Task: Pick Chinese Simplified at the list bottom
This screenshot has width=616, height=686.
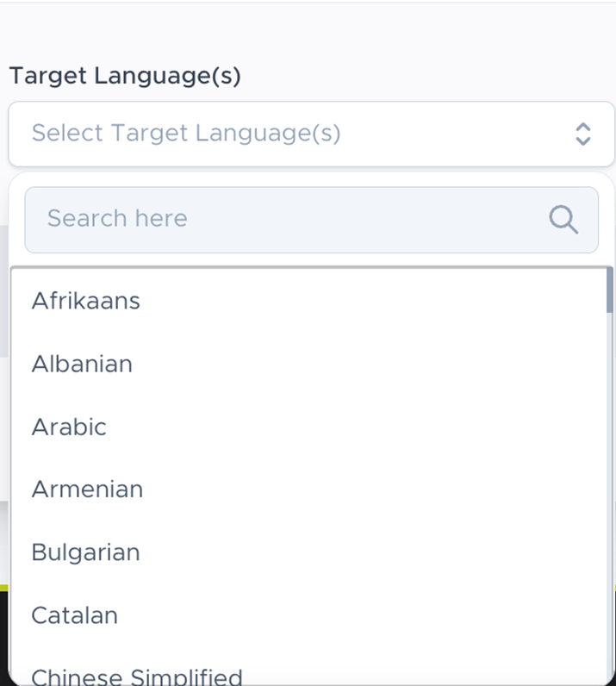Action: click(136, 677)
